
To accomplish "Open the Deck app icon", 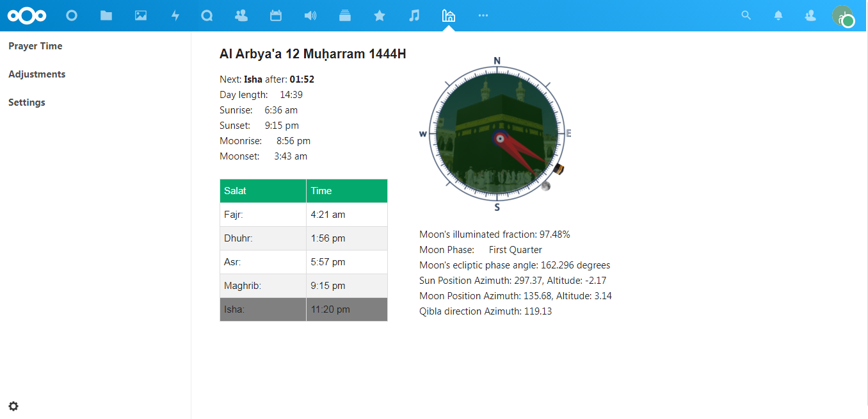I will pyautogui.click(x=345, y=15).
